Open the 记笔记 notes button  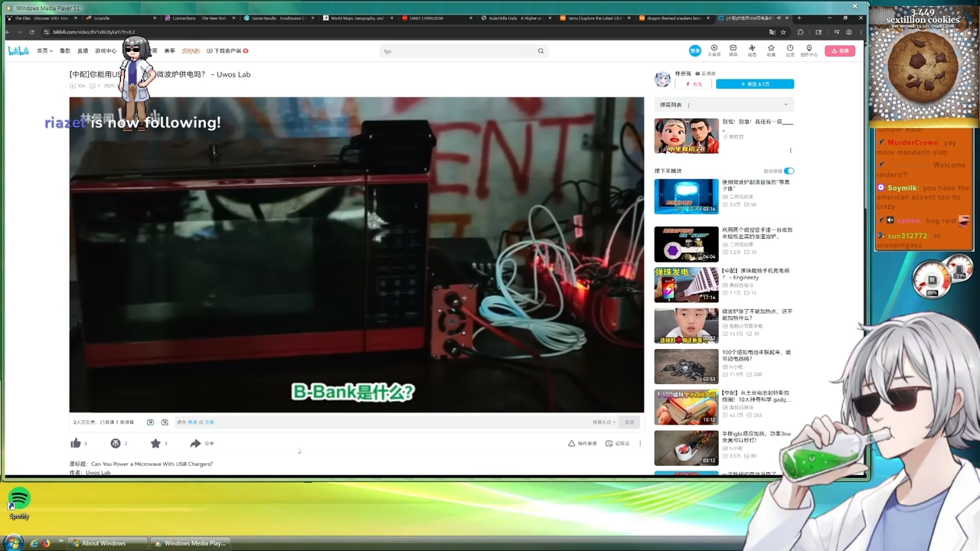618,443
